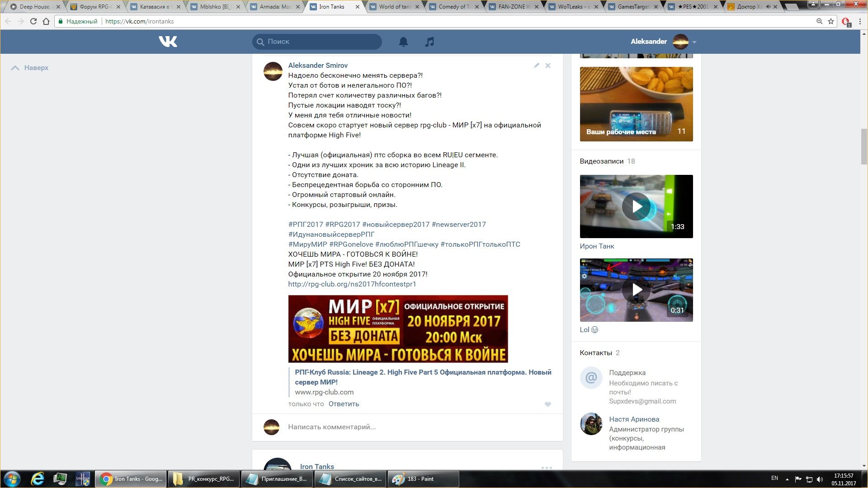Click the VK logo home icon
This screenshot has width=868, height=488.
tap(168, 42)
